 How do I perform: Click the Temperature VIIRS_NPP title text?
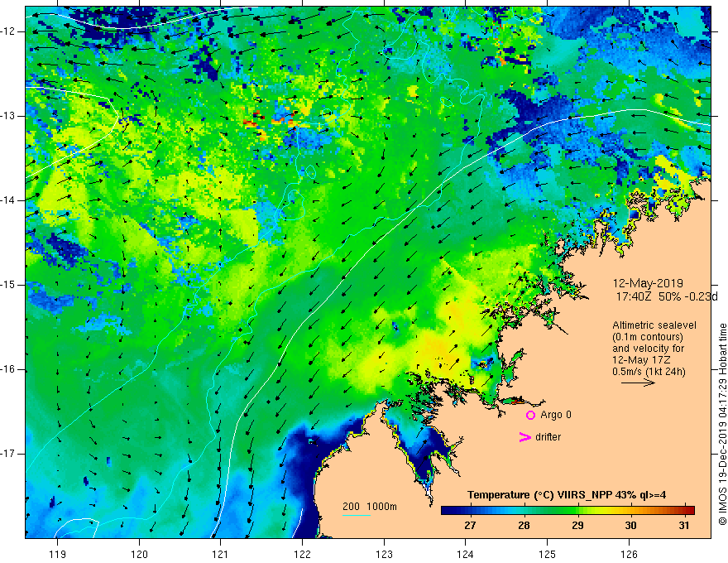click(x=567, y=495)
